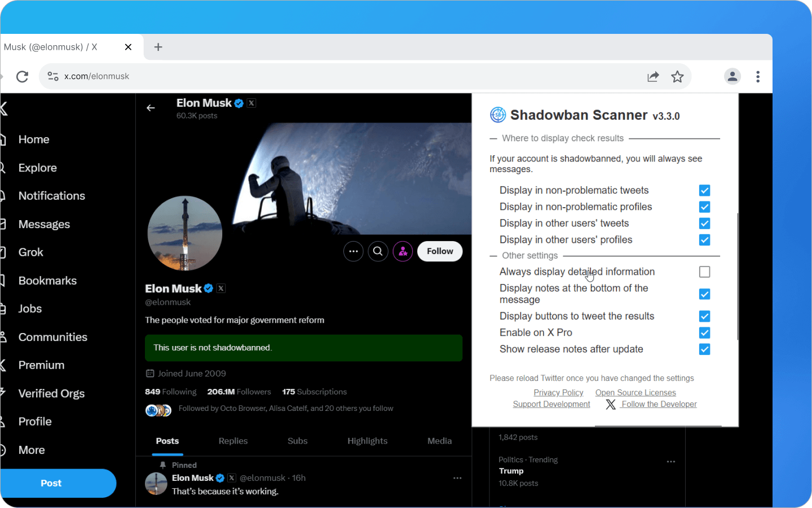The width and height of the screenshot is (812, 508).
Task: Expand the More menu in the sidebar
Action: tap(32, 450)
